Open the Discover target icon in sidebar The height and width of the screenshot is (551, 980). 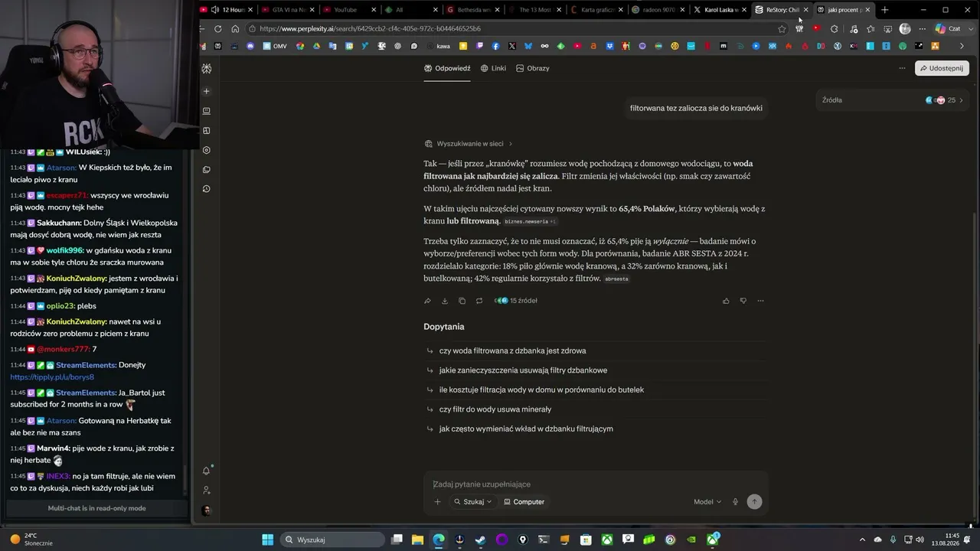[206, 150]
